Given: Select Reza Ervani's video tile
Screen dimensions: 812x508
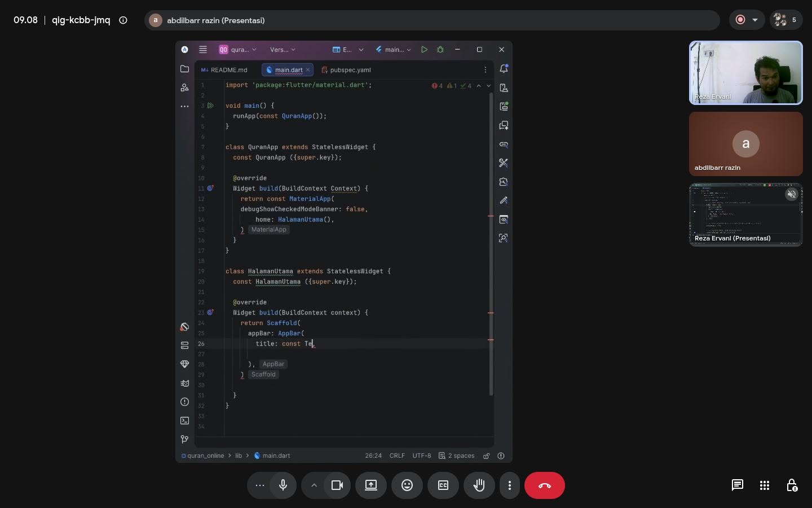Looking at the screenshot, I should [746, 73].
